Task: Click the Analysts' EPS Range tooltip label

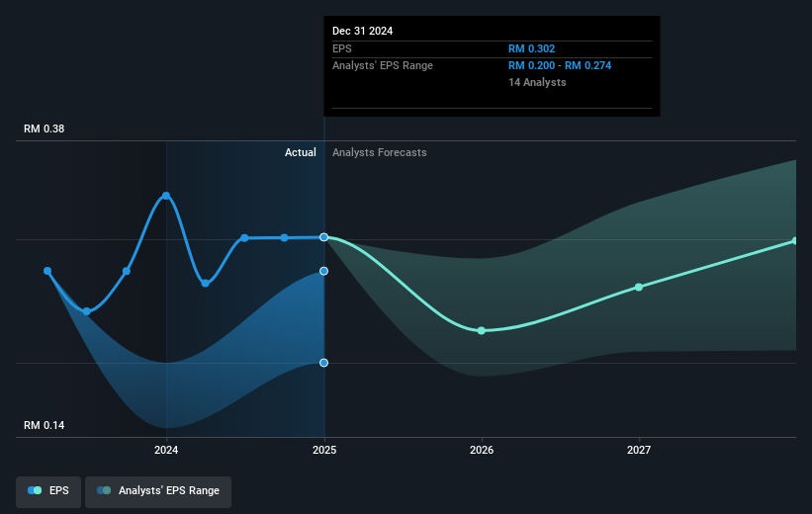Action: click(x=383, y=66)
